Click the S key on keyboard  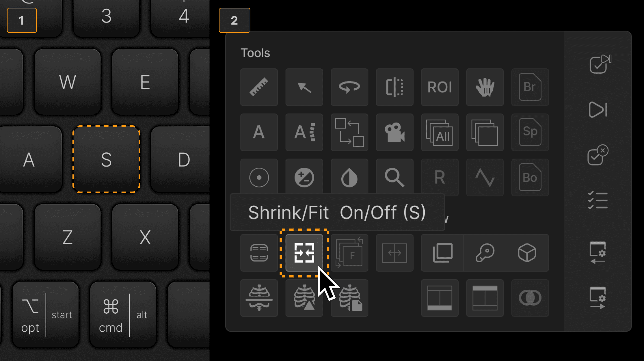coord(106,159)
